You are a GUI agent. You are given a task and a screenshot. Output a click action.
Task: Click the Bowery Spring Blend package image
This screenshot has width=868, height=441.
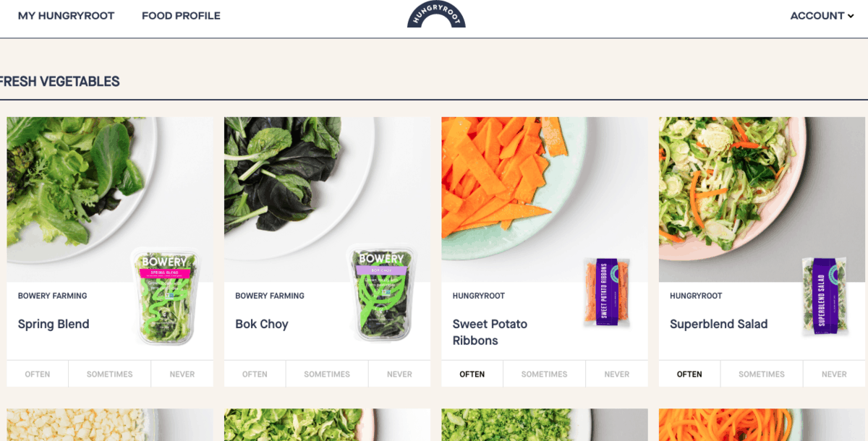pos(163,295)
